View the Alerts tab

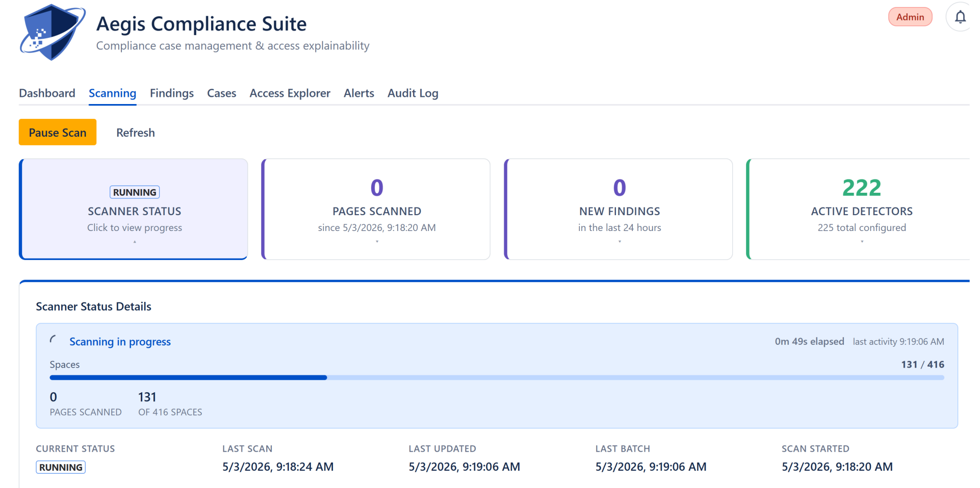click(x=359, y=93)
